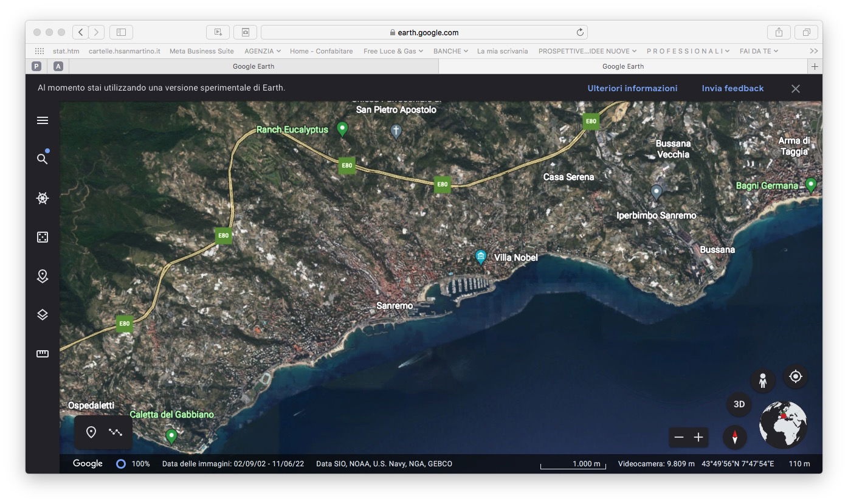Open Safari share button
848x504 pixels.
click(779, 32)
